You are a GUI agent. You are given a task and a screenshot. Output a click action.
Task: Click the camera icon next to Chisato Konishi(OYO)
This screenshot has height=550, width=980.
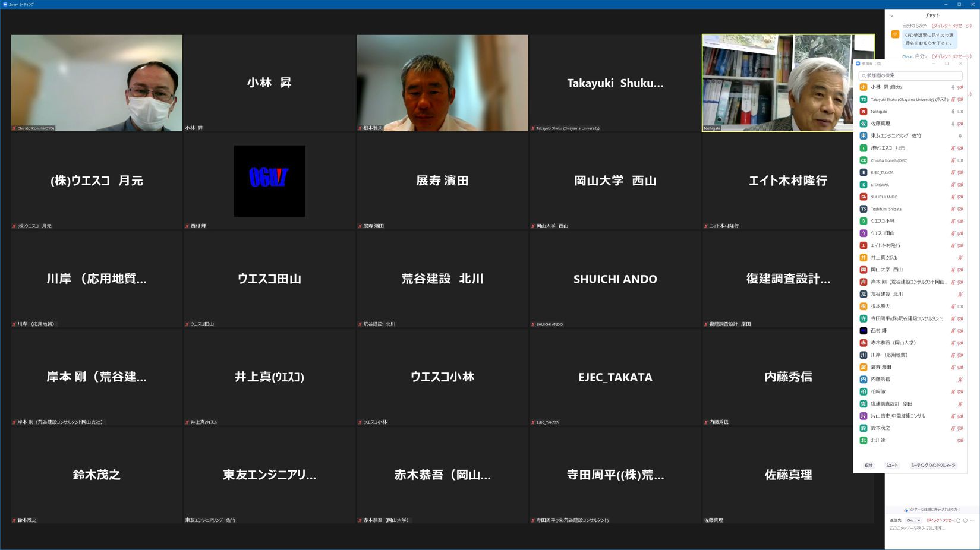[x=960, y=160]
